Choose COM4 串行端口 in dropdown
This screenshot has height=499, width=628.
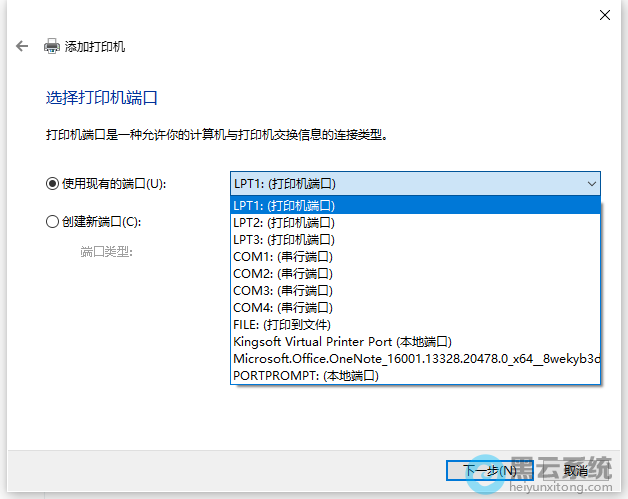415,307
